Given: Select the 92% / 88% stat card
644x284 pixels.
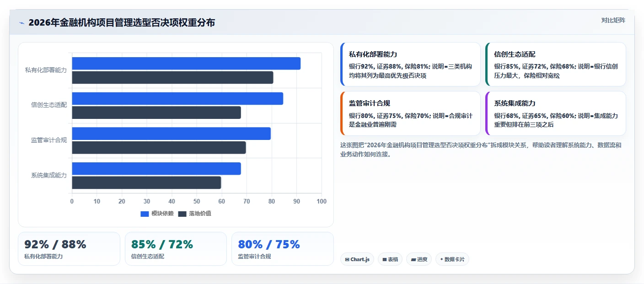Looking at the screenshot, I should [x=69, y=249].
